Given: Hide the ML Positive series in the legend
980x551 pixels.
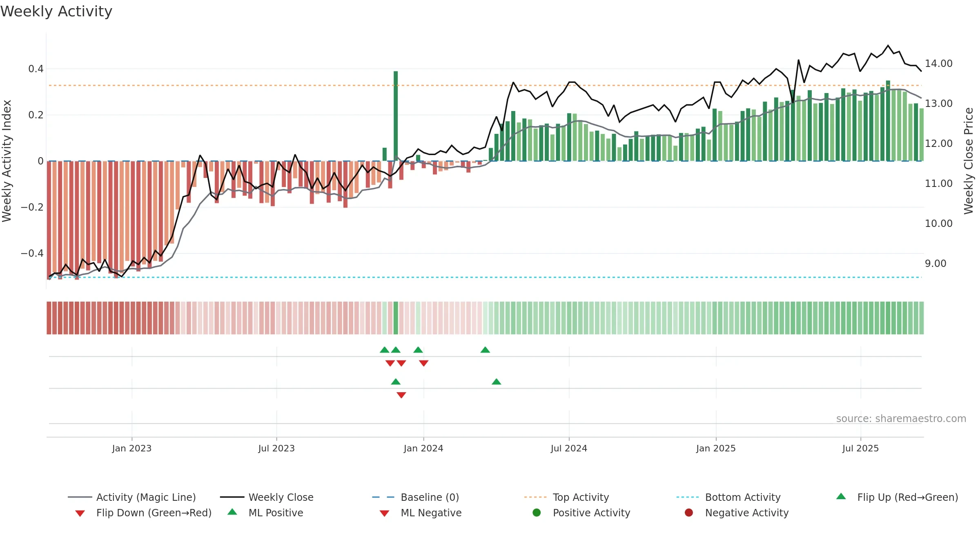Looking at the screenshot, I should (x=265, y=513).
